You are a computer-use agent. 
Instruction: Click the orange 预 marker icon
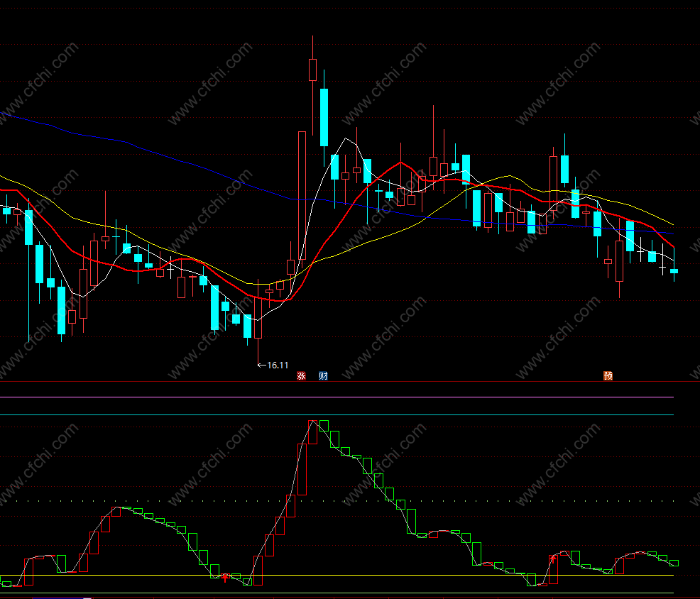click(x=608, y=376)
